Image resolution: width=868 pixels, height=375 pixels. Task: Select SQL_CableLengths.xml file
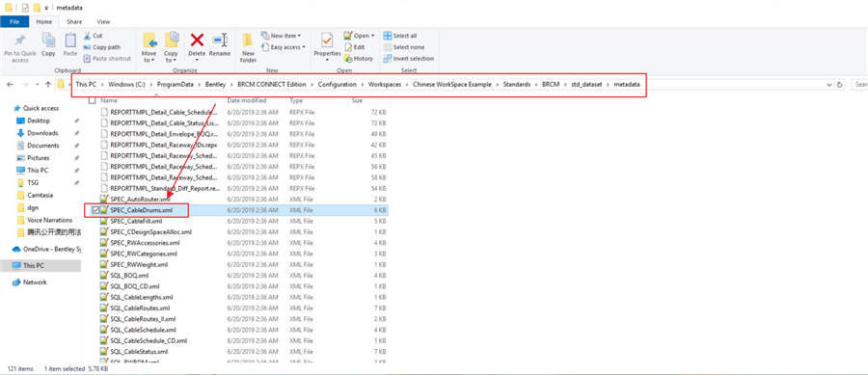(x=142, y=297)
